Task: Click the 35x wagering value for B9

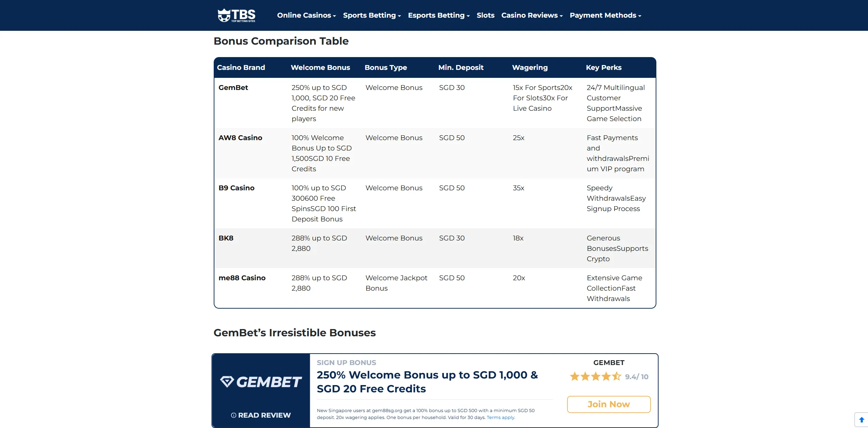Action: pyautogui.click(x=518, y=188)
